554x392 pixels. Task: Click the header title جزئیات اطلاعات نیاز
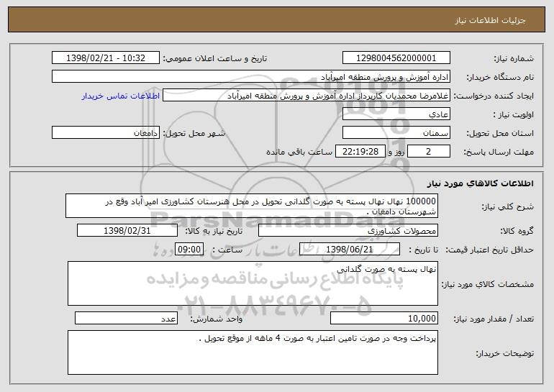coord(490,20)
